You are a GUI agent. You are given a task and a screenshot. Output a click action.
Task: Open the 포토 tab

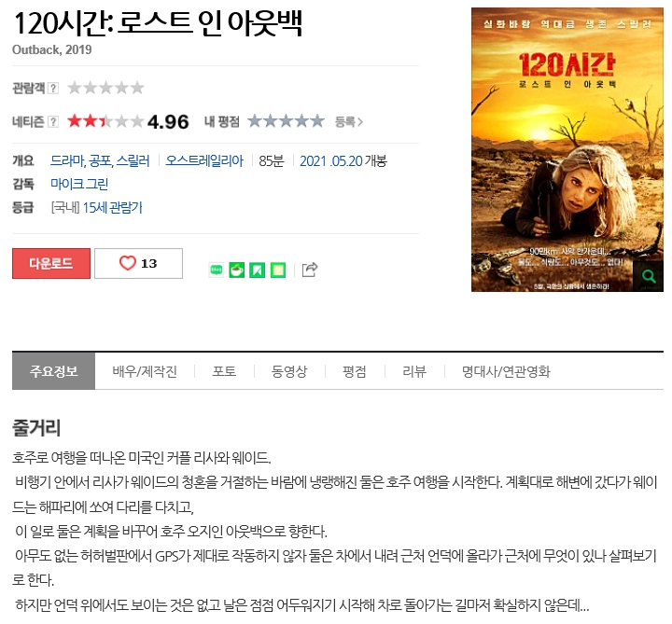pyautogui.click(x=224, y=371)
